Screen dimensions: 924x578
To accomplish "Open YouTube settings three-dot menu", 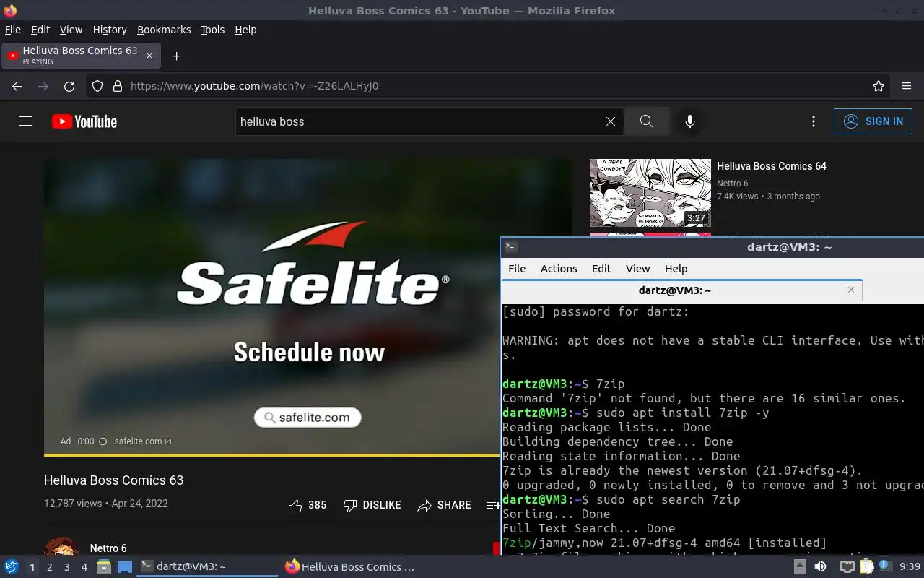I will tap(814, 121).
